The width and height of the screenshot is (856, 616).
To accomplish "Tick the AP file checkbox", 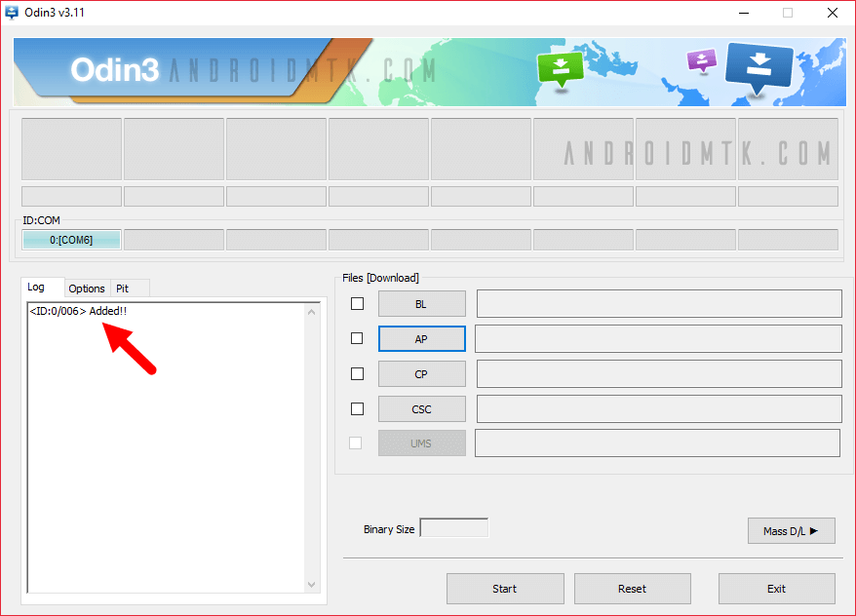I will [357, 338].
